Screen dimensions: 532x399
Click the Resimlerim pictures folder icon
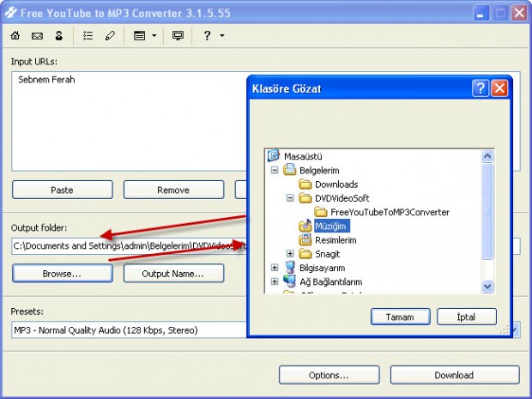point(305,239)
